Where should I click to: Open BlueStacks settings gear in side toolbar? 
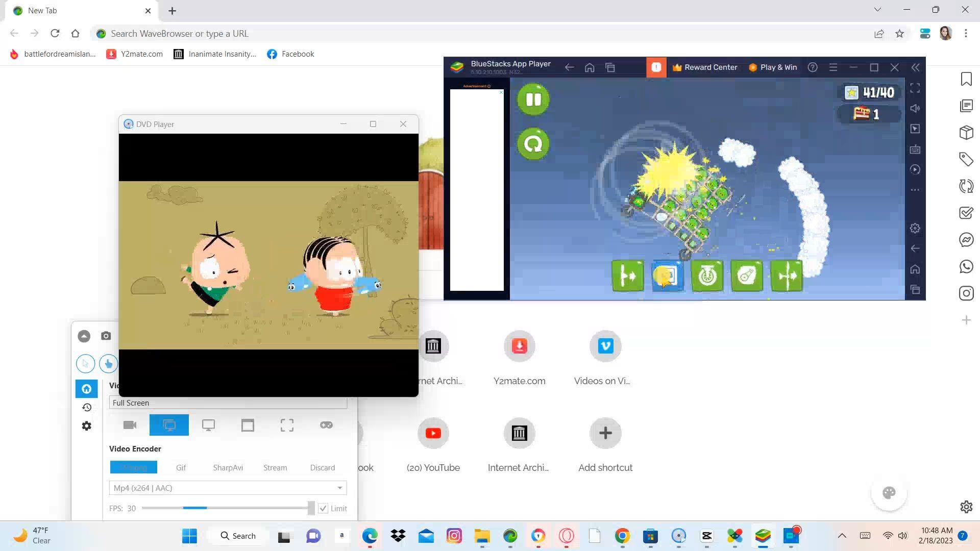[x=915, y=228]
